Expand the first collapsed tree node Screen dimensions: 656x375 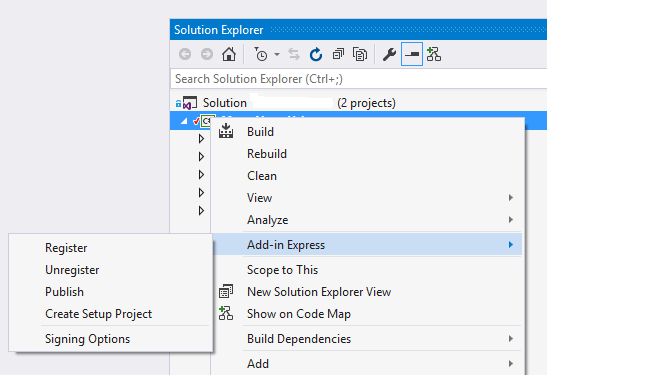click(x=201, y=139)
